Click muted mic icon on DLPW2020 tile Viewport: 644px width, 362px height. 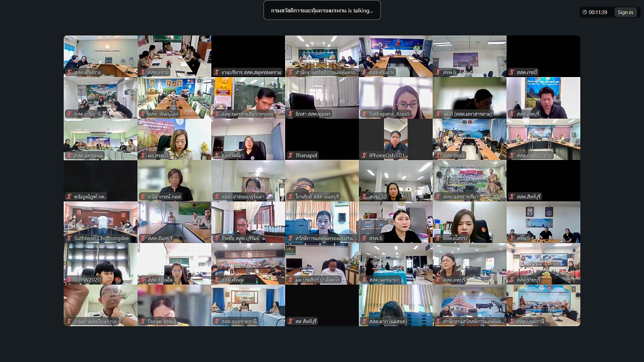tap(69, 280)
